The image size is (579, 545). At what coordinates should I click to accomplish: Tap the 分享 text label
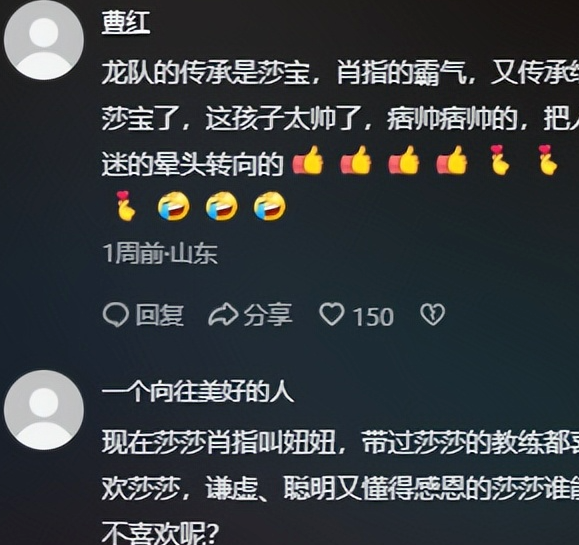(268, 315)
